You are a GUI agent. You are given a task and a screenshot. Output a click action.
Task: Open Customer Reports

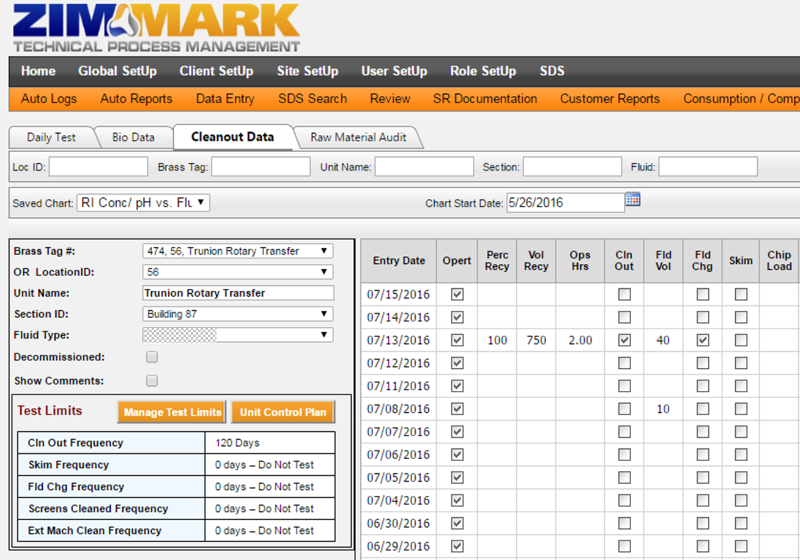pyautogui.click(x=610, y=98)
